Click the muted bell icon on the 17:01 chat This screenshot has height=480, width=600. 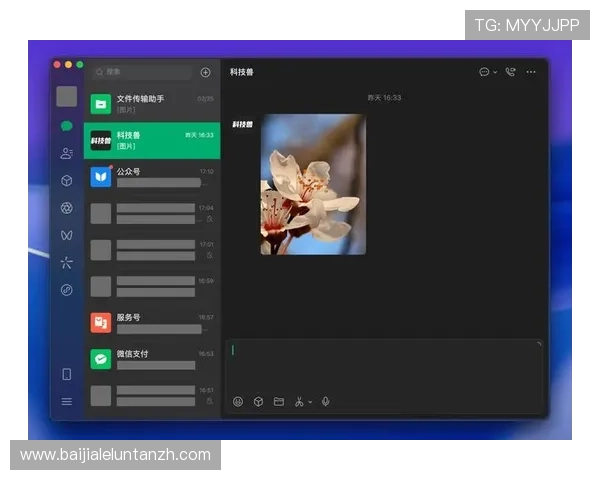pos(210,255)
